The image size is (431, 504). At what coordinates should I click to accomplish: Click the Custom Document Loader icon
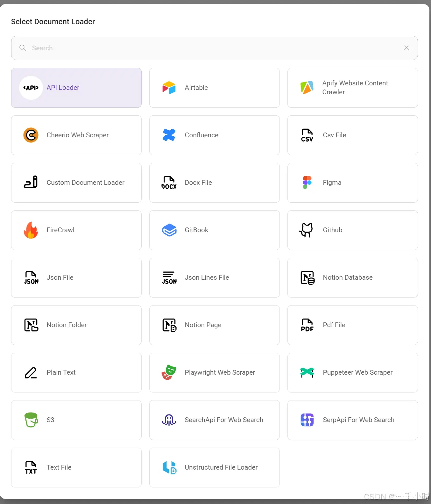(31, 182)
